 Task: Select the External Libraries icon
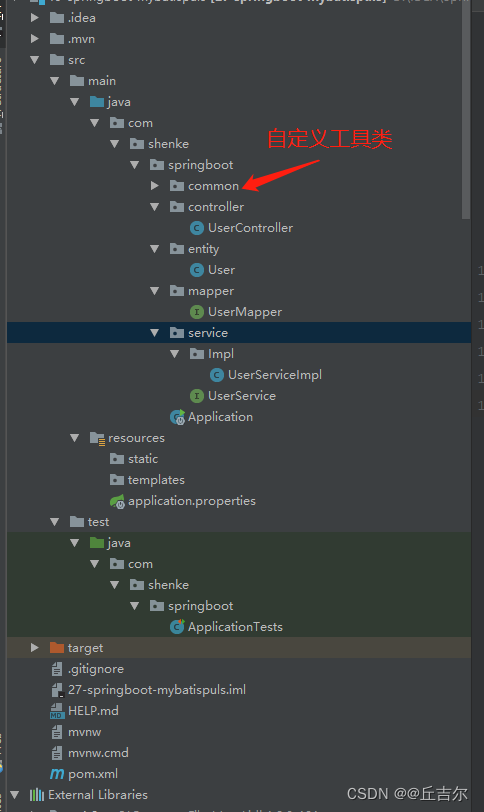pos(37,795)
